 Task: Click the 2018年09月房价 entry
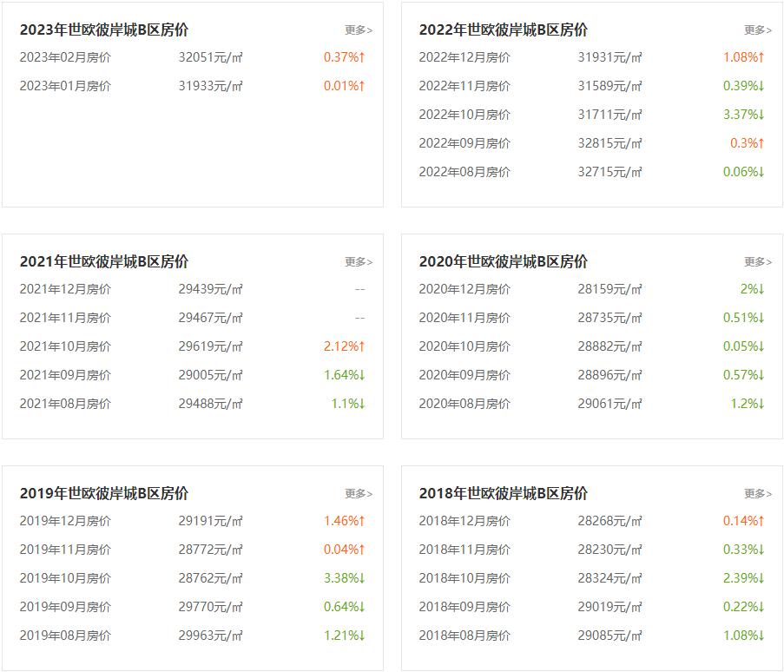coord(465,607)
